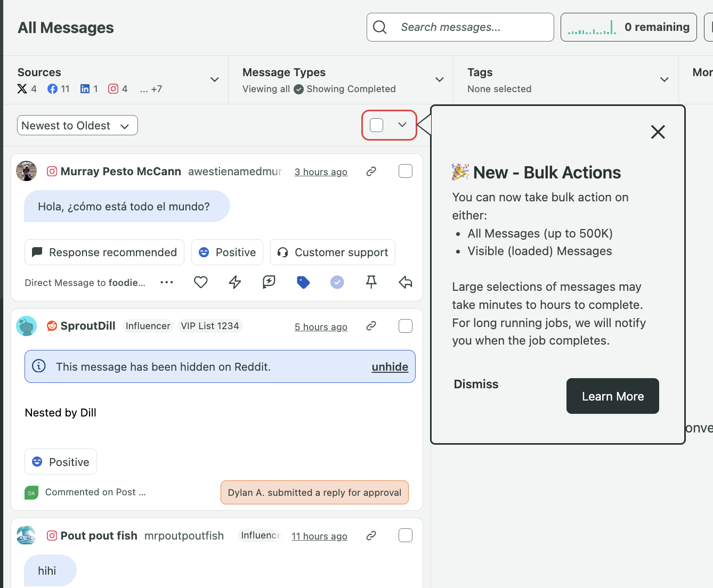Image resolution: width=713 pixels, height=588 pixels.
Task: Click SproutDill's avatar
Action: (x=27, y=326)
